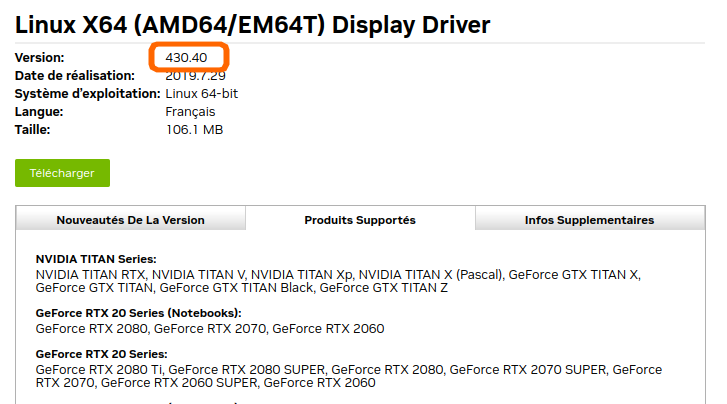727x404 pixels.
Task: Click the Version label
Action: (x=40, y=58)
